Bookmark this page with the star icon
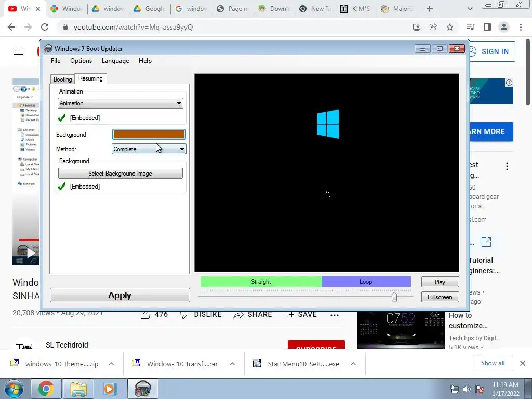The height and width of the screenshot is (399, 532). [x=450, y=27]
